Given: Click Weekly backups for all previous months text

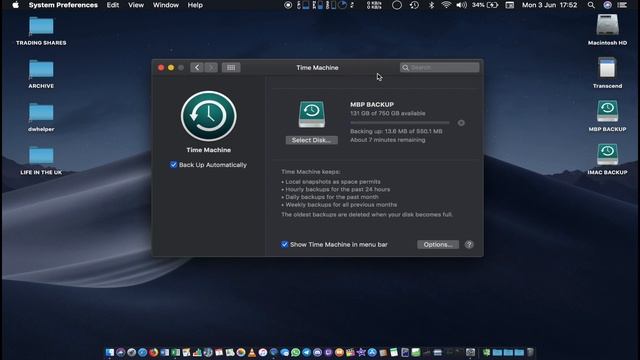Looking at the screenshot, I should click(x=341, y=204).
